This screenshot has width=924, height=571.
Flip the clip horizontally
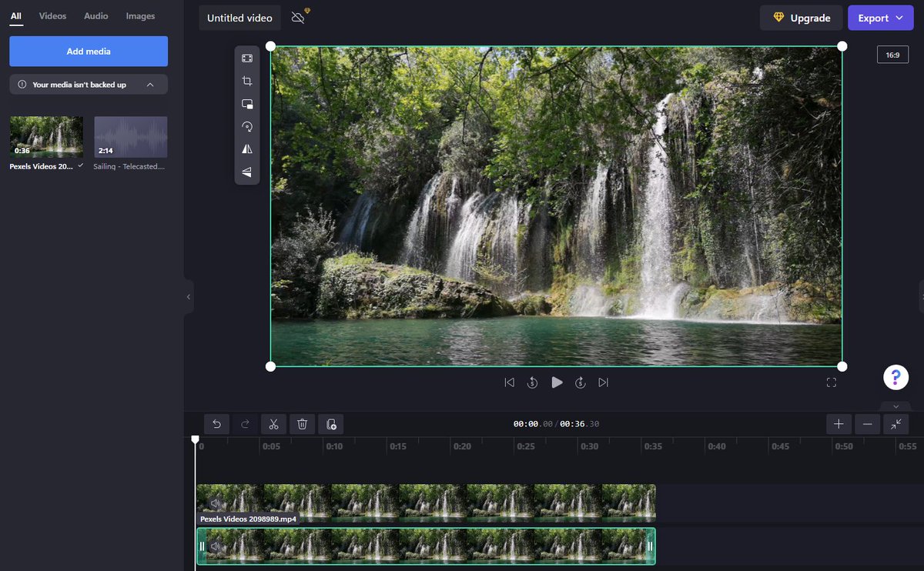247,149
